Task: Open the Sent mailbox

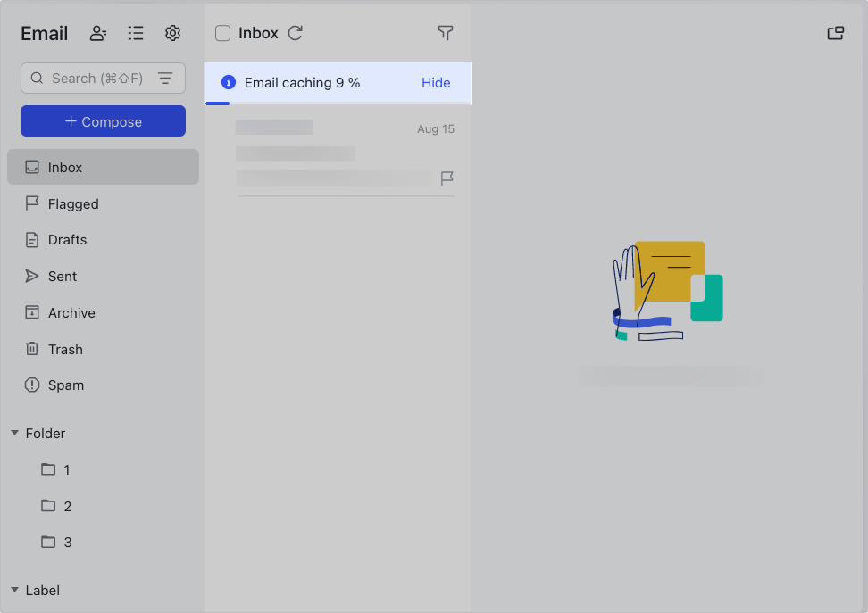Action: point(63,277)
